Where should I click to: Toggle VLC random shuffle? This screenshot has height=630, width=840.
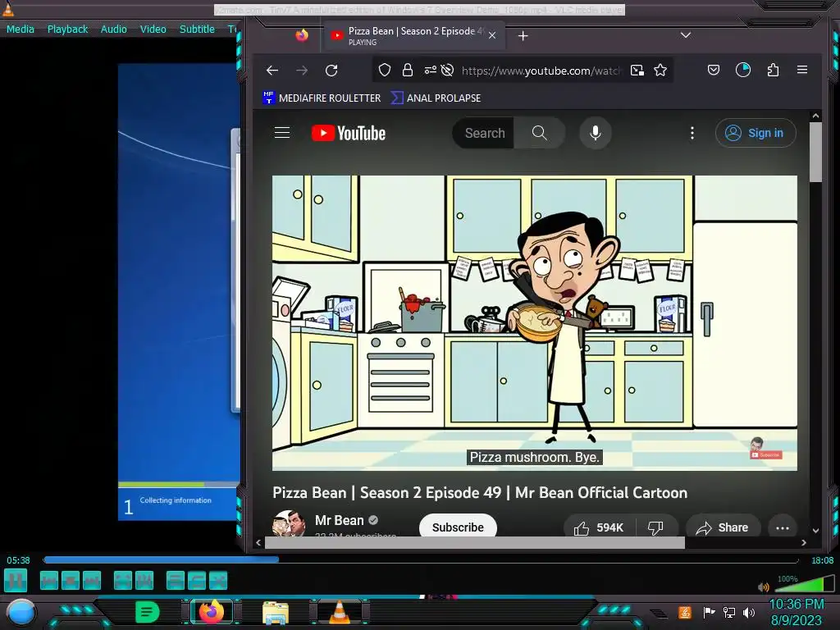[x=218, y=580]
